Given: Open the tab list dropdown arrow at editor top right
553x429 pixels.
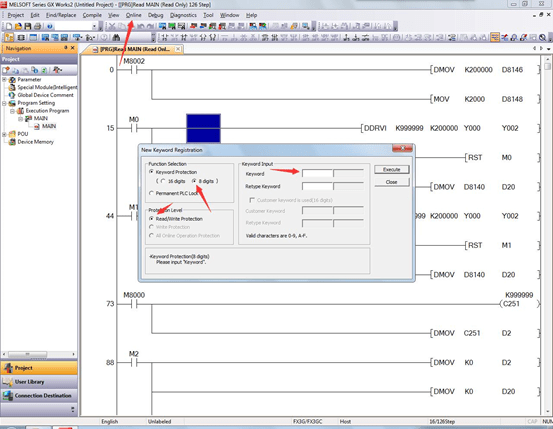Looking at the screenshot, I should coord(549,49).
